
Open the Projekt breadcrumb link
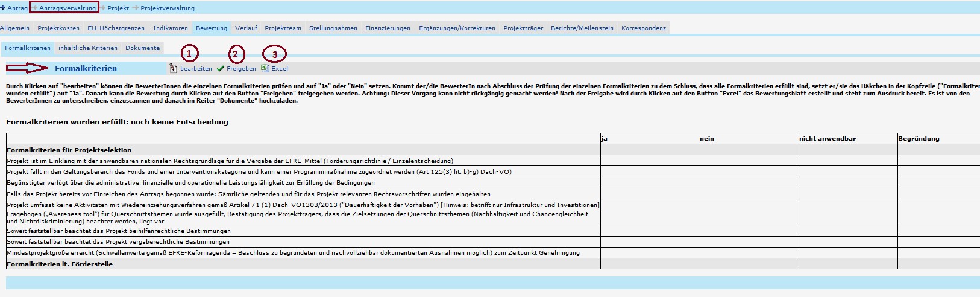118,8
